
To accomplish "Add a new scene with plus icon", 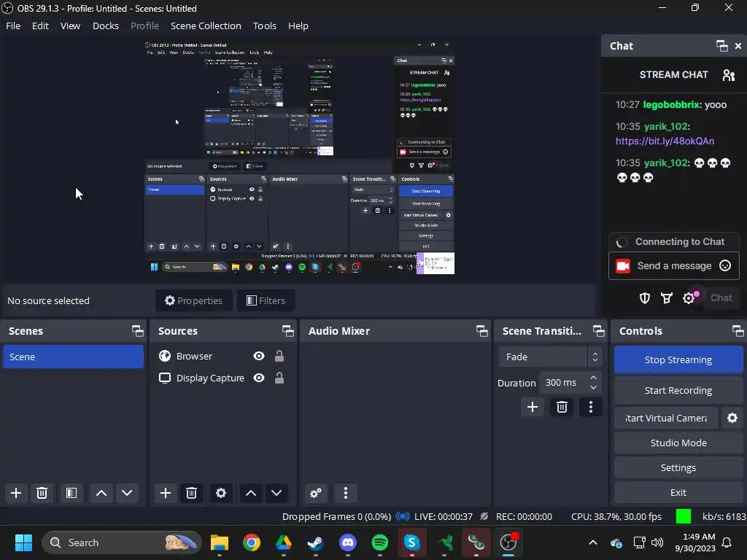I will (16, 493).
